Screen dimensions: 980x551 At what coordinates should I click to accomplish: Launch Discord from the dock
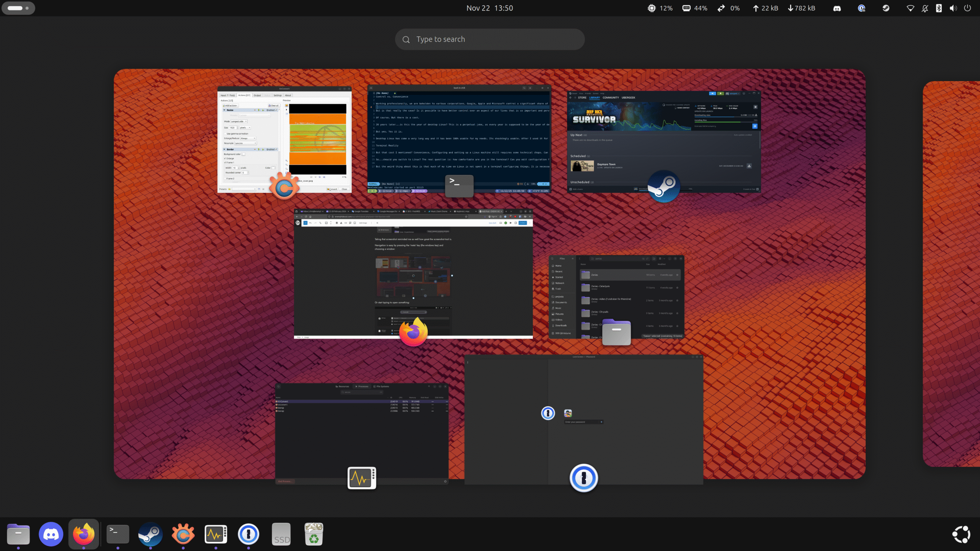pyautogui.click(x=51, y=534)
